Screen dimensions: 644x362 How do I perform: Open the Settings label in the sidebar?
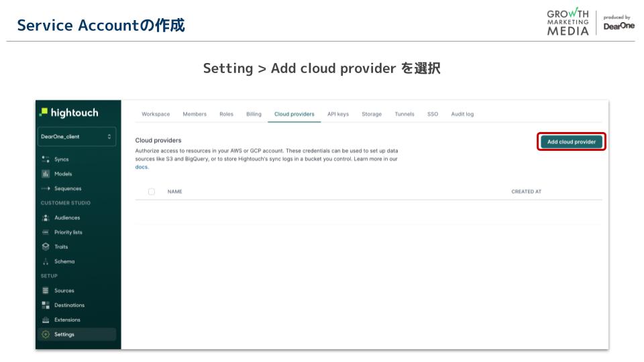64,335
